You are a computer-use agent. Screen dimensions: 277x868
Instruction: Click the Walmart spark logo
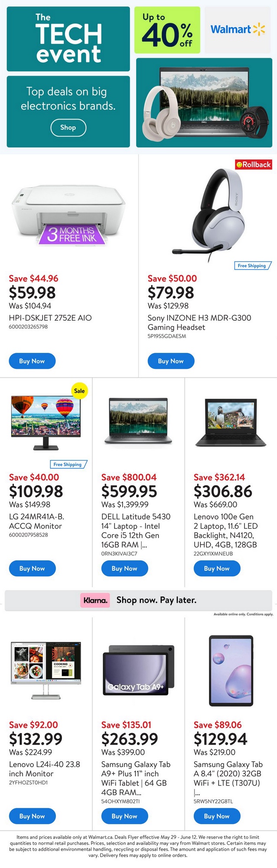(x=259, y=30)
